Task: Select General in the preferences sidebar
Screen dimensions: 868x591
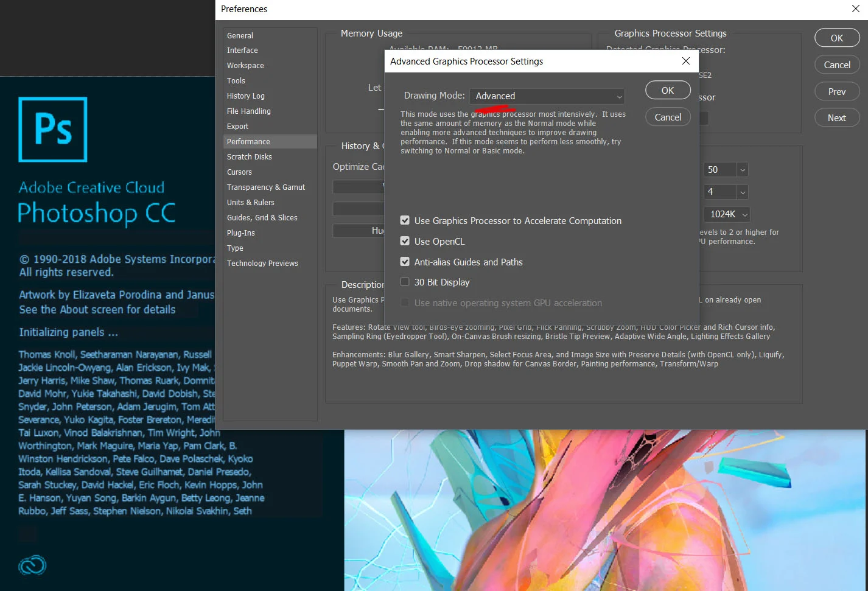Action: click(240, 35)
